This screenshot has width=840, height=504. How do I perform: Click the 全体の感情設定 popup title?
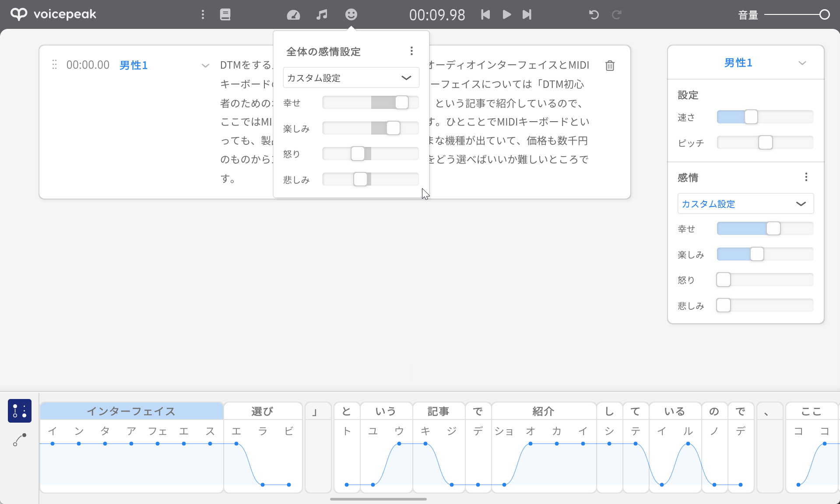323,52
